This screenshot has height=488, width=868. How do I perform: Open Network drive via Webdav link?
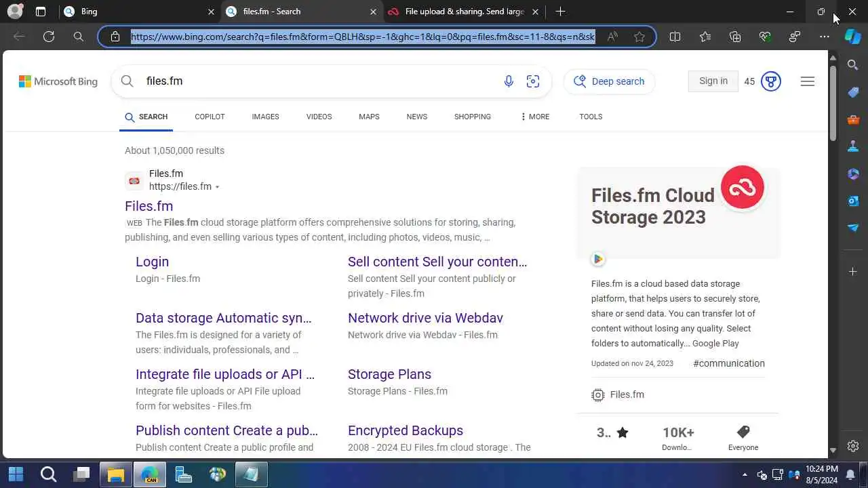[425, 318]
